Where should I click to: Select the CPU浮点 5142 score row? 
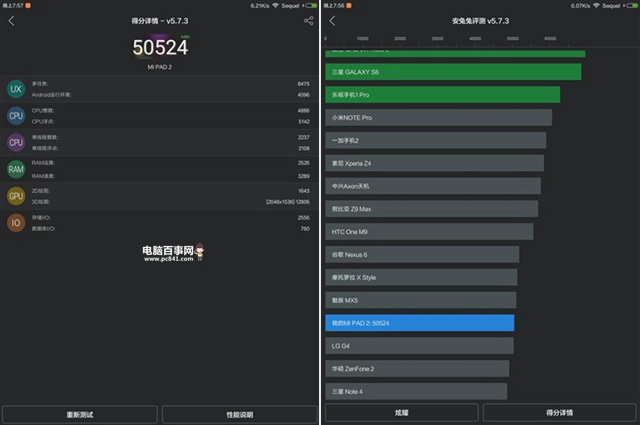(171, 122)
